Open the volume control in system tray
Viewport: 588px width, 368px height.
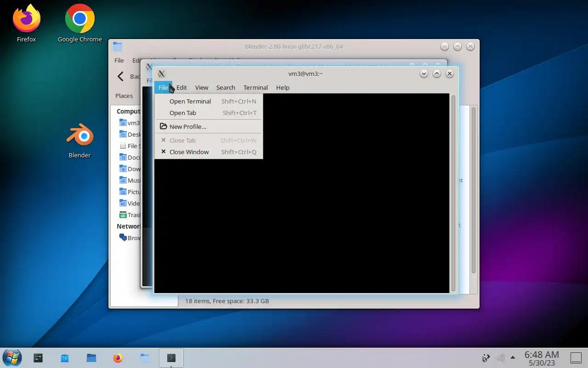tap(500, 357)
